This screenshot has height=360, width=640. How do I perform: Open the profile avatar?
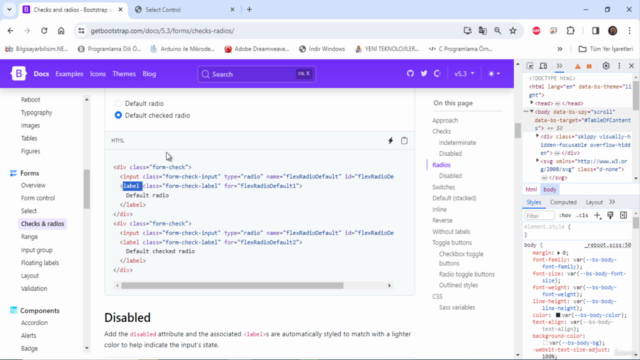pos(613,31)
